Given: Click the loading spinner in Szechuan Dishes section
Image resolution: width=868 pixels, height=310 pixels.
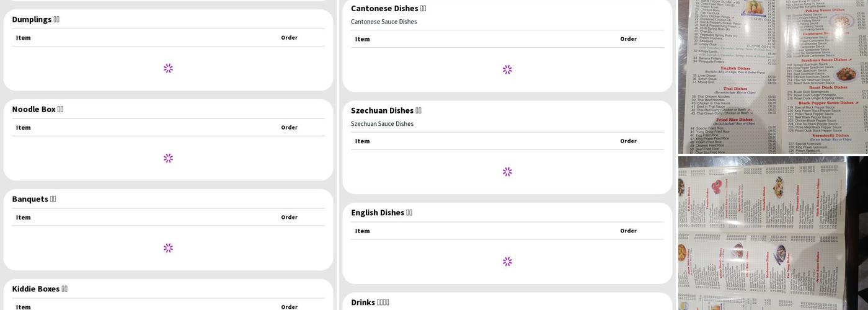Looking at the screenshot, I should (x=507, y=172).
